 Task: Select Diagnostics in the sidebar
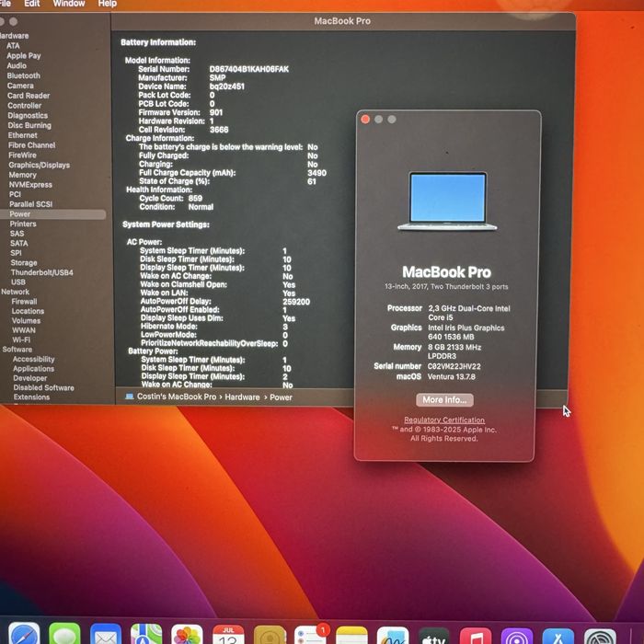coord(28,115)
